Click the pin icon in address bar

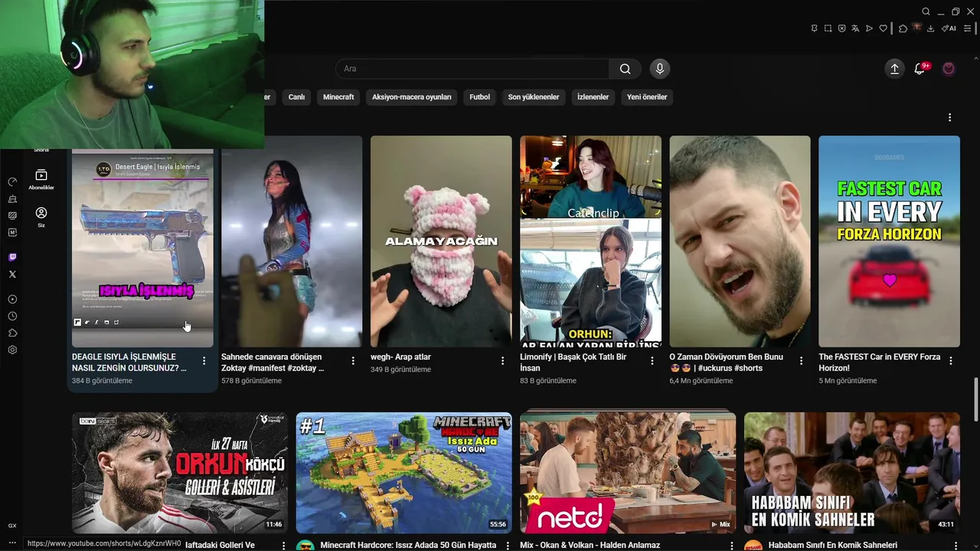point(814,28)
